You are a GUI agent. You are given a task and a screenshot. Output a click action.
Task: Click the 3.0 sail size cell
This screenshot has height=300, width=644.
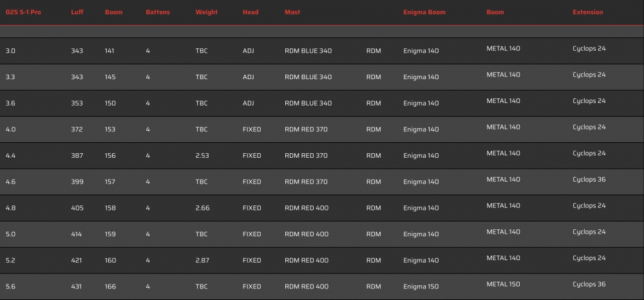click(x=10, y=51)
